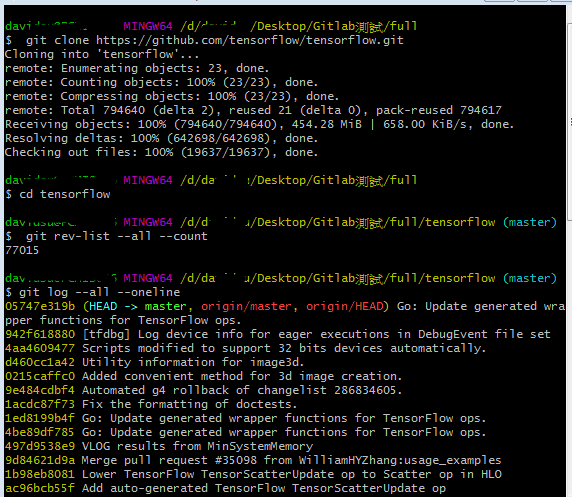
Task: Click commit hash ac96bcb55f
Action: 40,488
